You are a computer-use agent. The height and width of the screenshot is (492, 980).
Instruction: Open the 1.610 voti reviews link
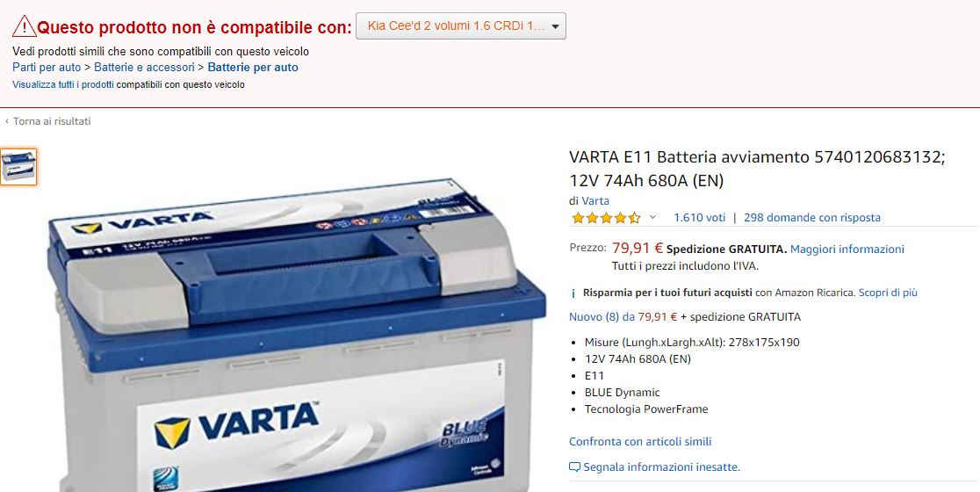(x=699, y=218)
